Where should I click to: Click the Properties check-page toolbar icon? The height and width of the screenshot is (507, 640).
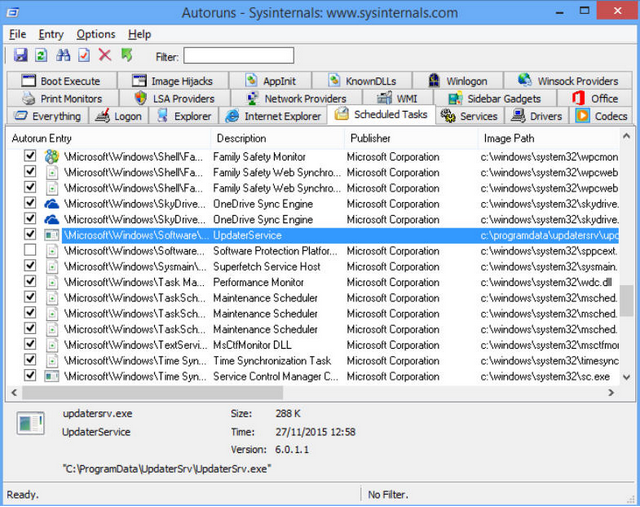point(84,55)
